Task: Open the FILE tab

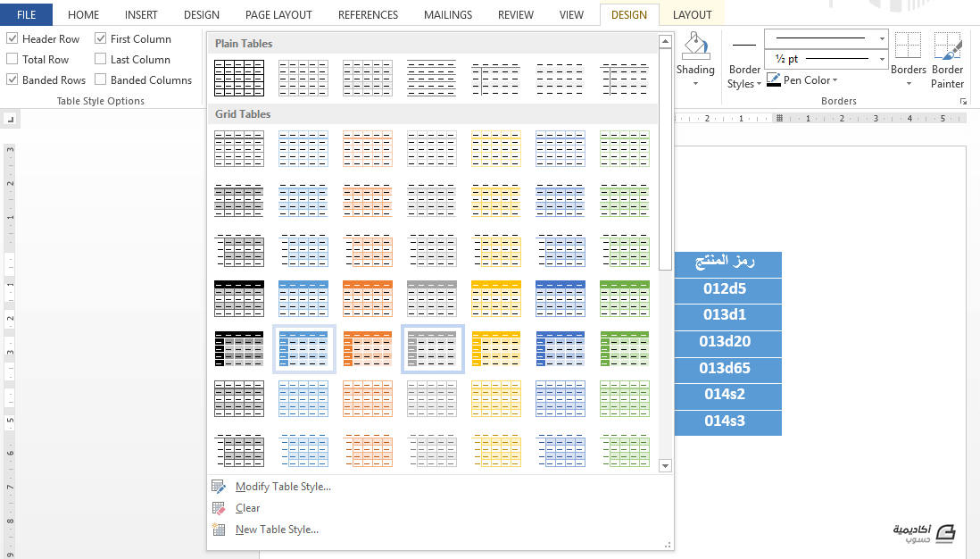Action: 26,14
